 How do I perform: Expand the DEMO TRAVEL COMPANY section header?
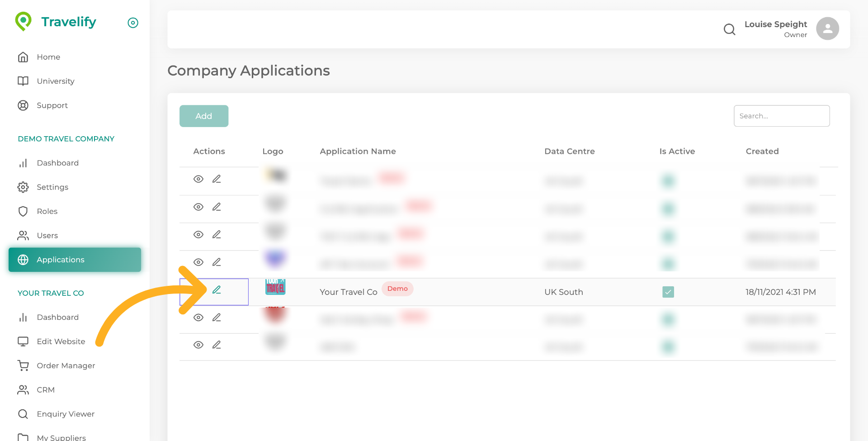coord(66,138)
